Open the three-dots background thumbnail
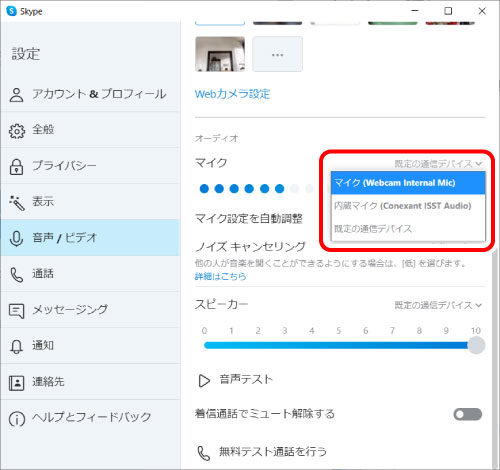The width and height of the screenshot is (500, 470). 277,54
